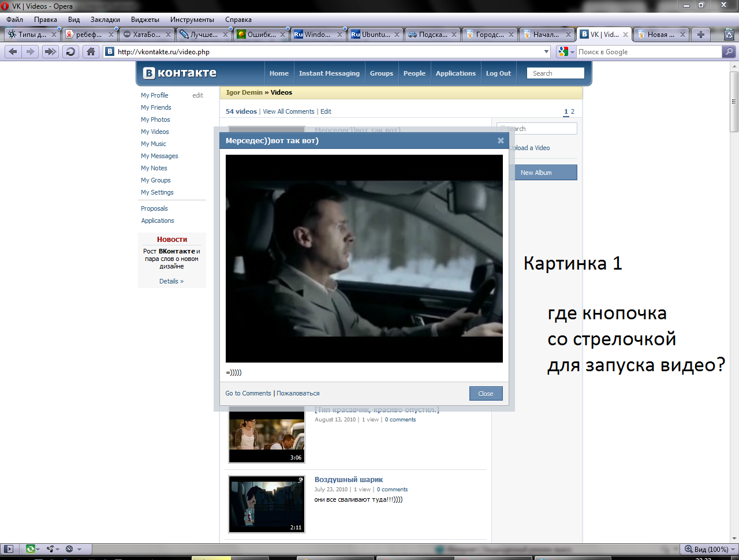Open a new tab with the plus button
Viewport: 739px width, 560px height.
click(x=700, y=35)
